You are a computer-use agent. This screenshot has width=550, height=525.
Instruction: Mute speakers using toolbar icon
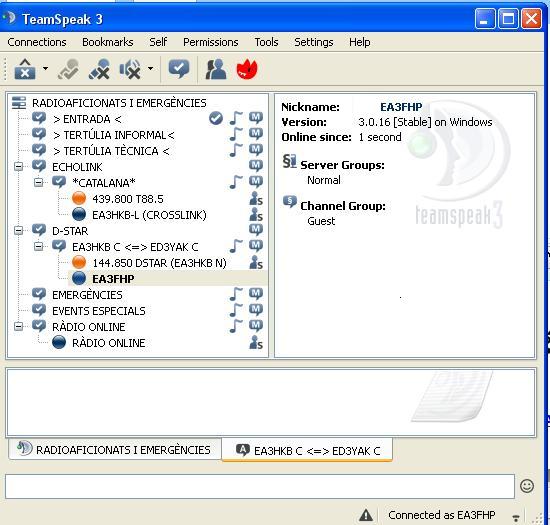(130, 69)
